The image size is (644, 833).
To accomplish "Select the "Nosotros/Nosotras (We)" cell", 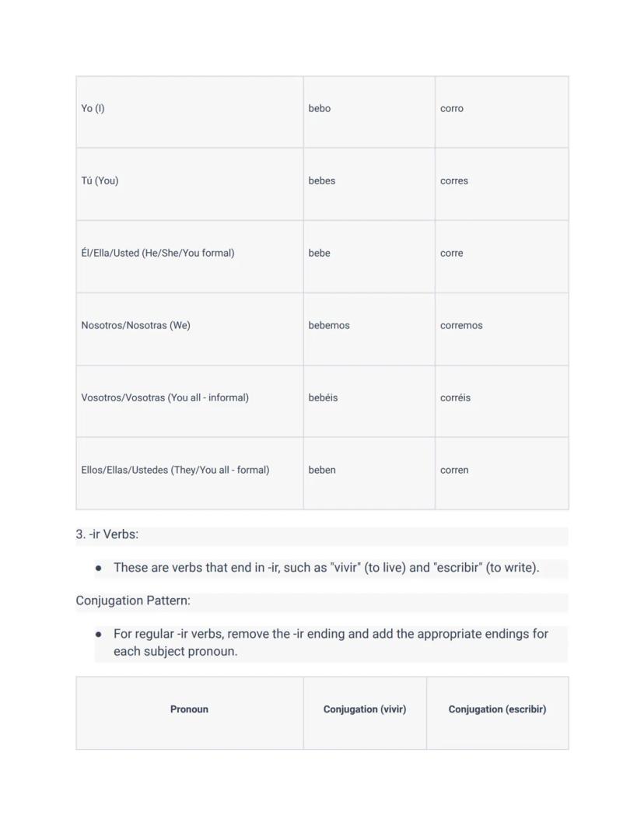I will point(135,326).
